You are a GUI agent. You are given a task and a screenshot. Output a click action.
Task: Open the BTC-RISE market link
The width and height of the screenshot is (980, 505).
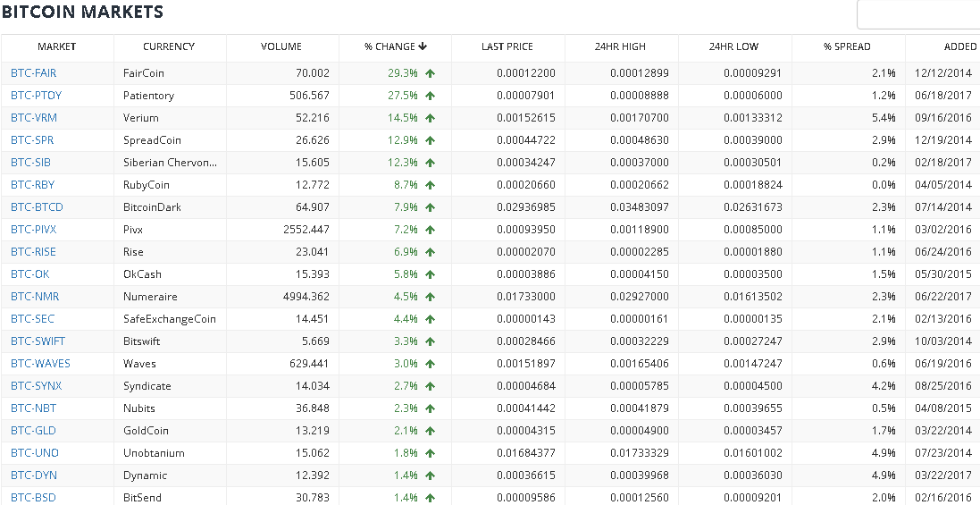[x=33, y=252]
